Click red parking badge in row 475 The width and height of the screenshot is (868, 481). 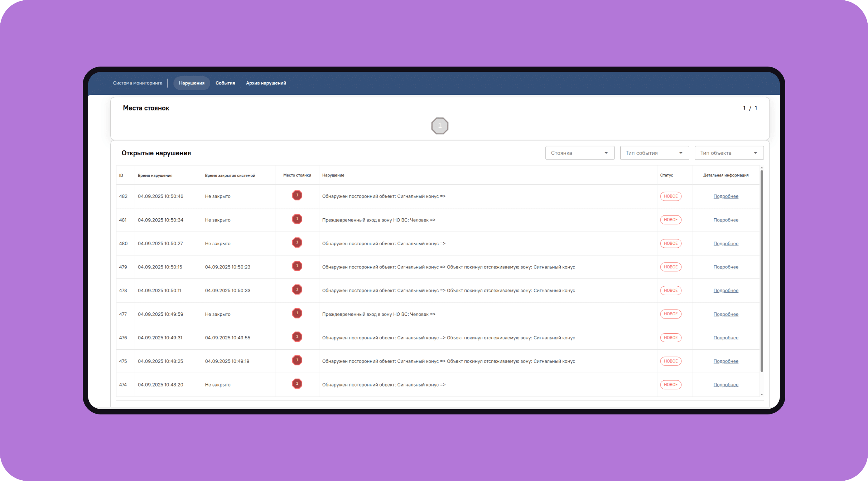(297, 360)
